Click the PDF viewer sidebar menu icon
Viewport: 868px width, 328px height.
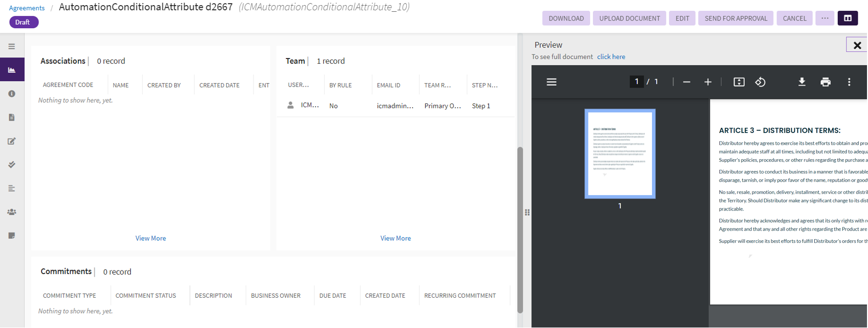(551, 82)
